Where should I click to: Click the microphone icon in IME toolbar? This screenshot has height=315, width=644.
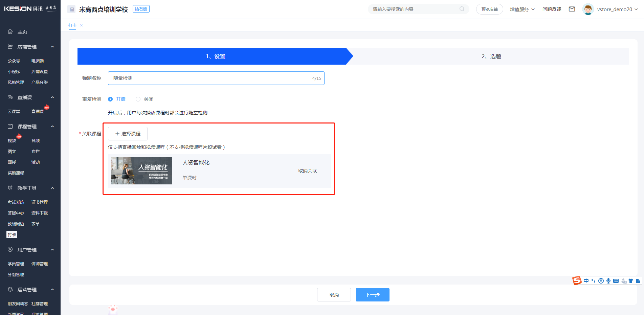point(608,281)
